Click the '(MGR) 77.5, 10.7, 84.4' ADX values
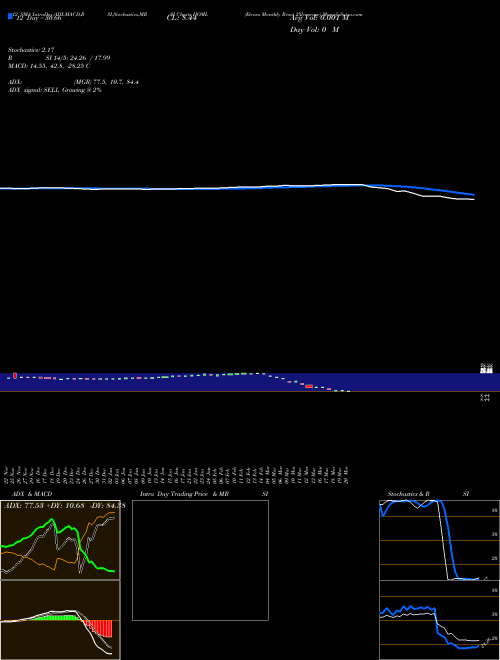The width and height of the screenshot is (500, 660). pos(106,82)
